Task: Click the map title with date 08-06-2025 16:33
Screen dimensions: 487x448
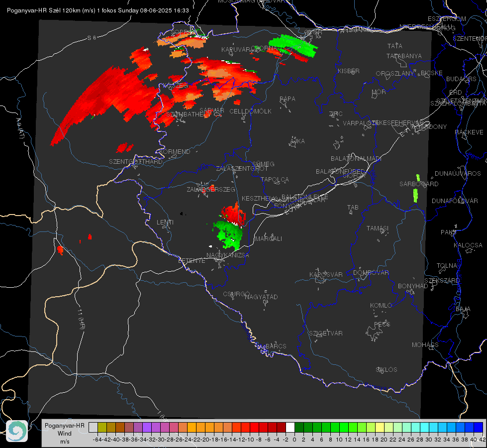Action: tap(98, 10)
